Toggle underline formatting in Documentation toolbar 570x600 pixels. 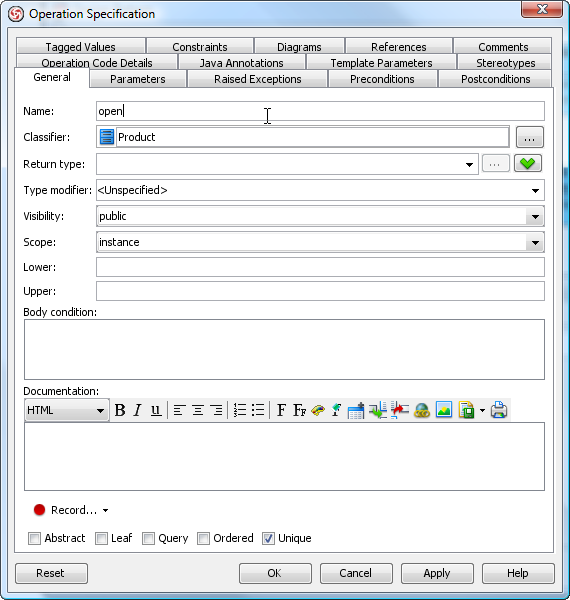pos(156,410)
